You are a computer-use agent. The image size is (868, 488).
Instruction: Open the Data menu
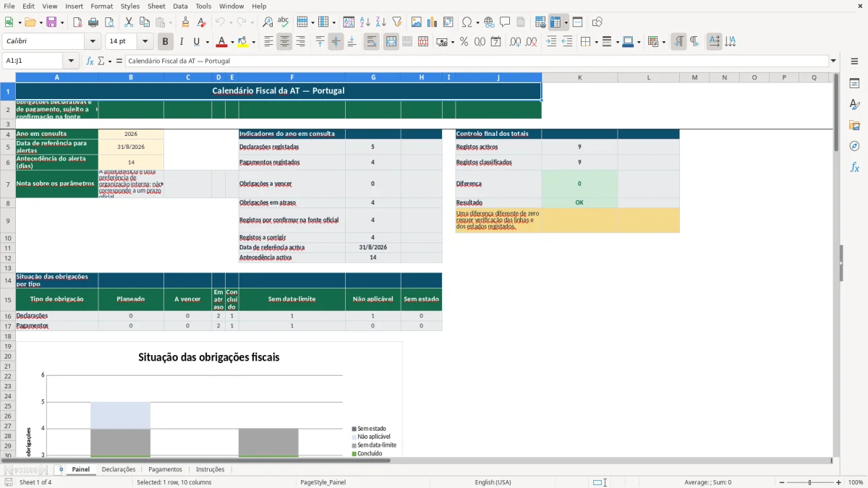point(180,6)
